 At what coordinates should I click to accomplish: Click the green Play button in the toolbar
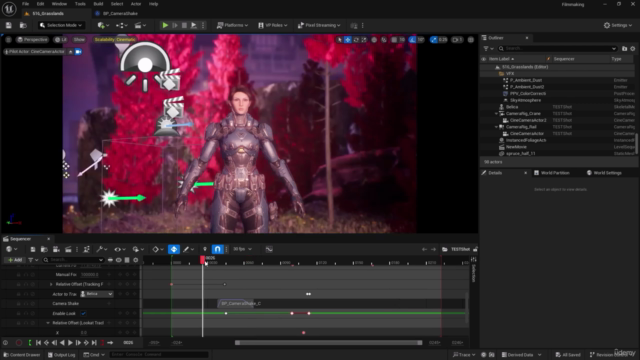[x=165, y=25]
